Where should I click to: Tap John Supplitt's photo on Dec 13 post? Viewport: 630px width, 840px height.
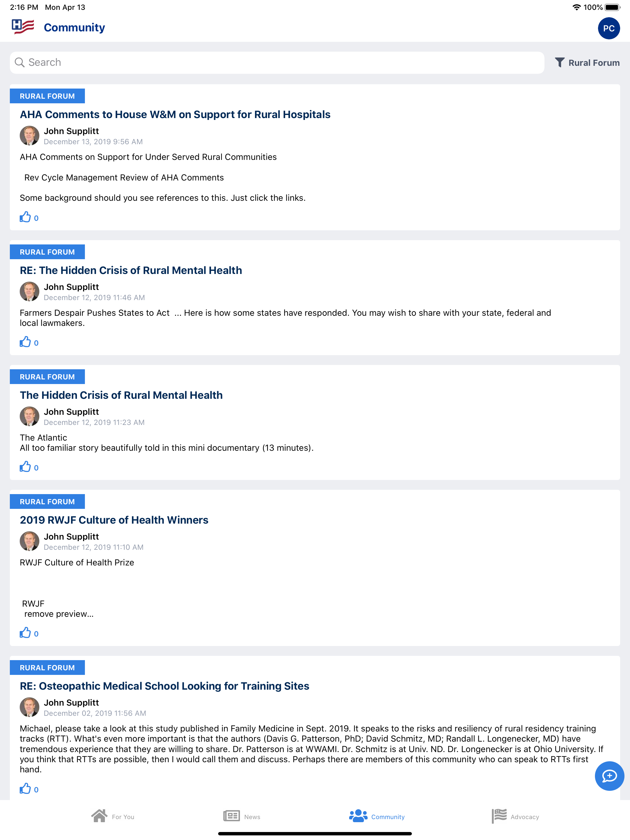coord(30,136)
